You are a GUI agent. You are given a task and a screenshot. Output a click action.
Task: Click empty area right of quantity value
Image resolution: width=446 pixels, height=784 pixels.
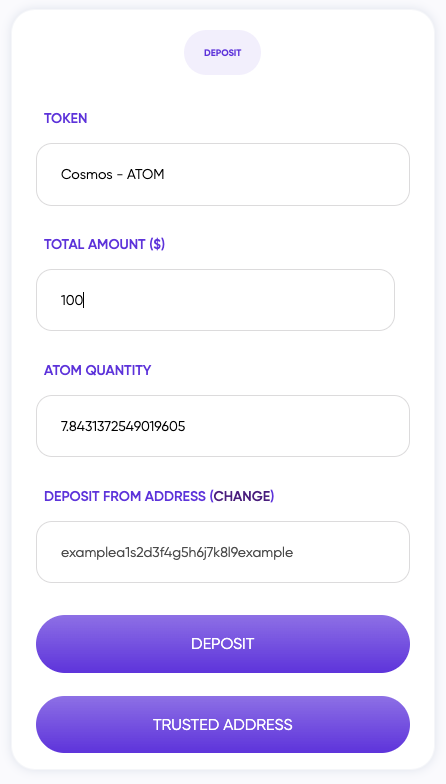300,426
